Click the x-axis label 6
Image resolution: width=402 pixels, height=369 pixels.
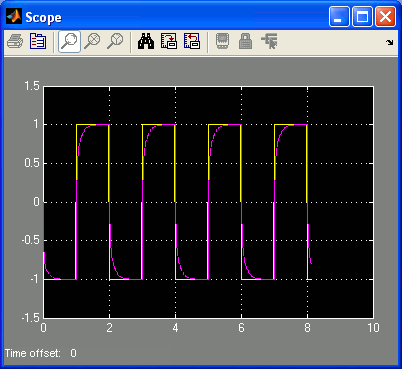tap(241, 328)
